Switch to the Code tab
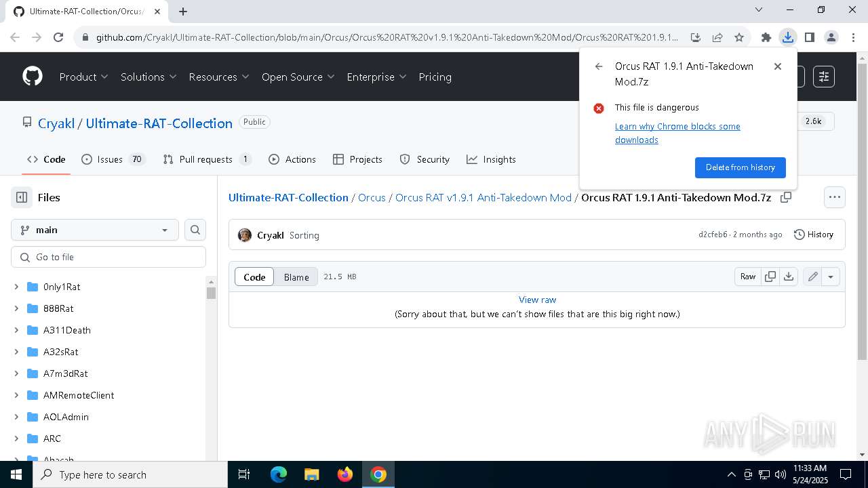 [46, 159]
